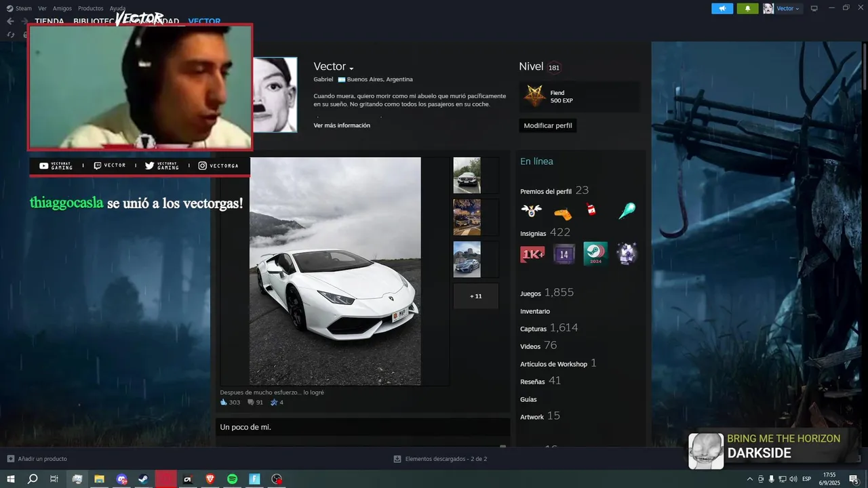This screenshot has width=868, height=488.
Task: Select the second thumbnail with golden lights
Action: [467, 217]
